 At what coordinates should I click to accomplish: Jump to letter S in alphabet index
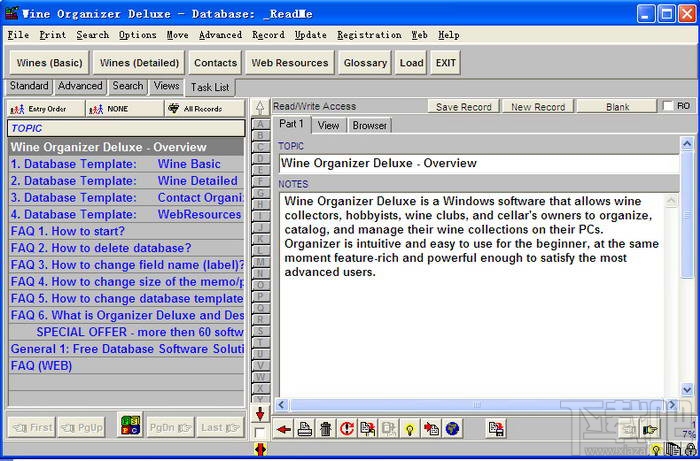click(260, 331)
